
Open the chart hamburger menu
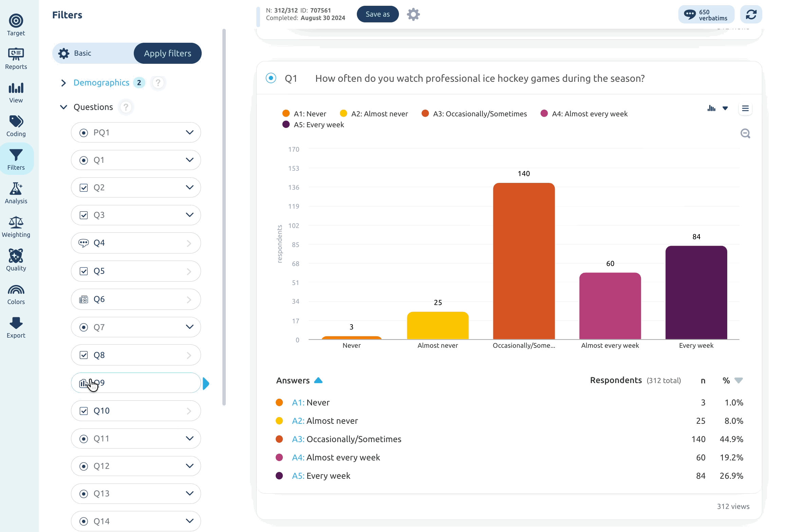click(745, 109)
